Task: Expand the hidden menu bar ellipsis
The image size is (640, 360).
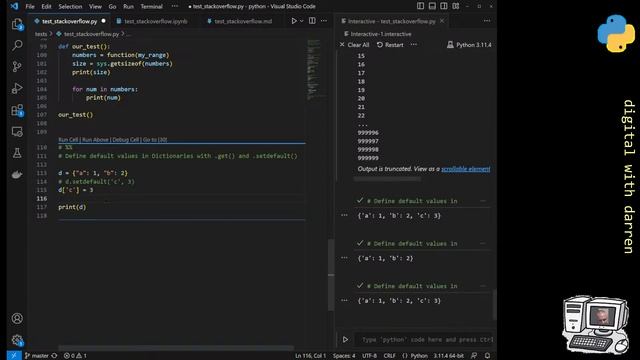Action: (x=175, y=7)
